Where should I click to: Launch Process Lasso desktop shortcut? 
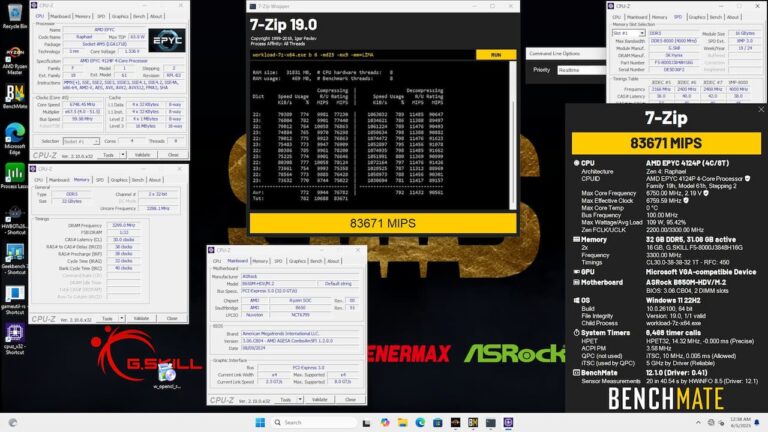(x=15, y=176)
